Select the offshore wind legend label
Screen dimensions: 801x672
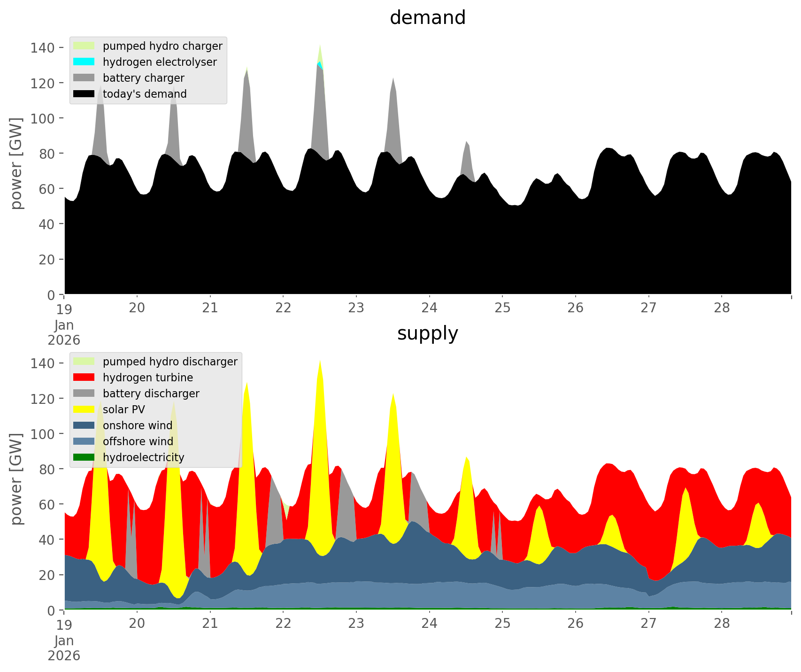click(138, 441)
